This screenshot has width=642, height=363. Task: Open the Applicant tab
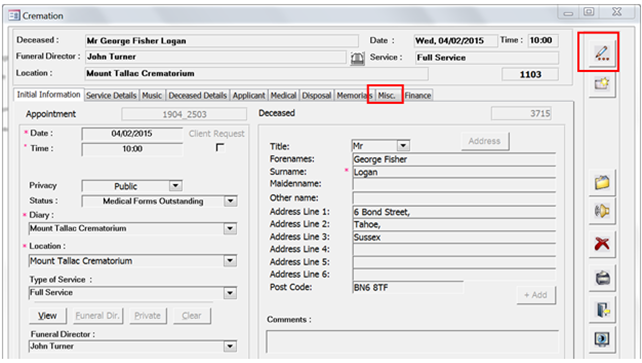pyautogui.click(x=249, y=95)
